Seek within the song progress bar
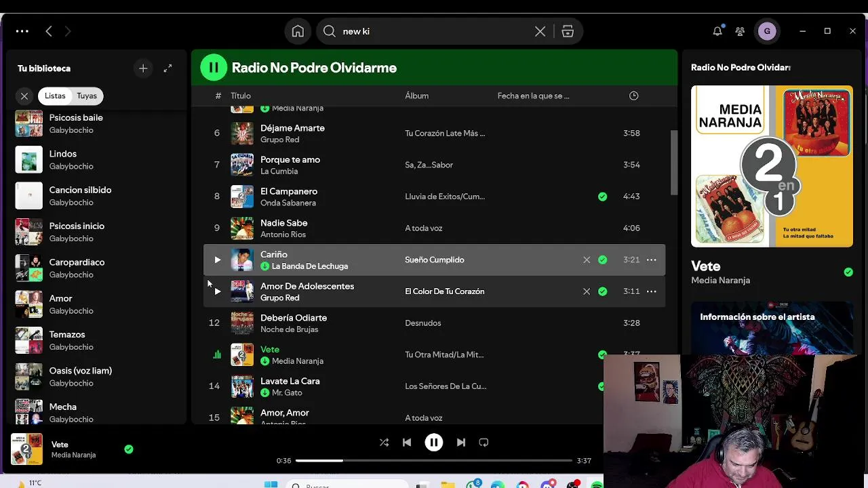Image resolution: width=868 pixels, height=488 pixels. [434, 460]
